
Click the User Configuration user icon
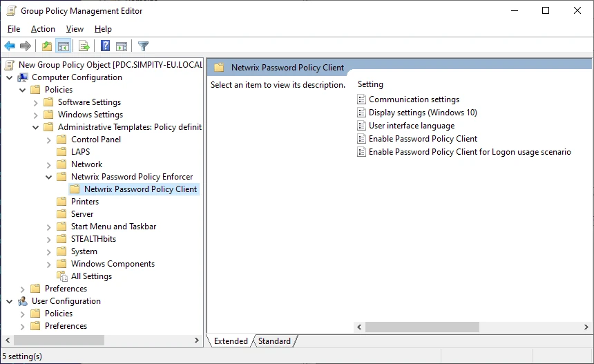[x=23, y=301]
